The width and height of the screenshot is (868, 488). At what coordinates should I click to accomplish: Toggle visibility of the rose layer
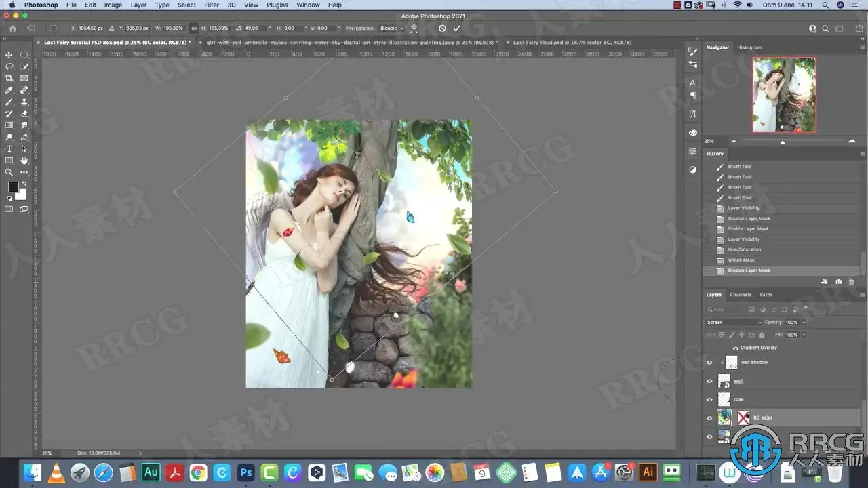[709, 399]
